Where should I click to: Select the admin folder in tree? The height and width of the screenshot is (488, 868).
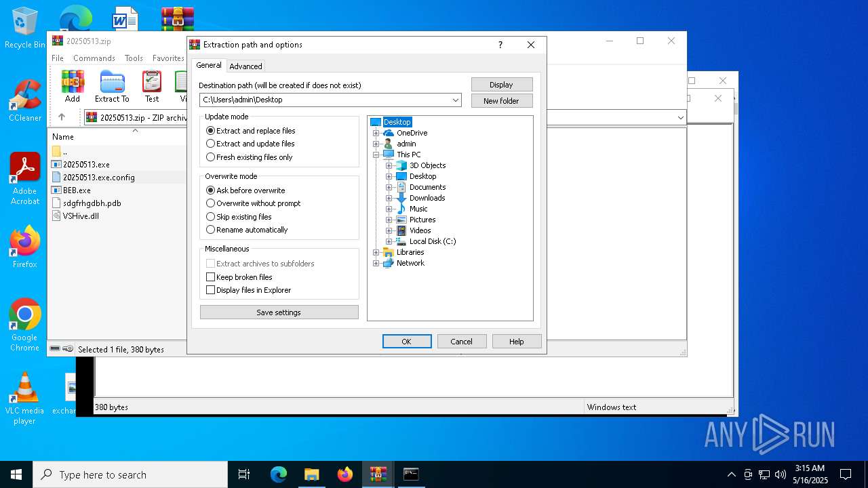(406, 144)
